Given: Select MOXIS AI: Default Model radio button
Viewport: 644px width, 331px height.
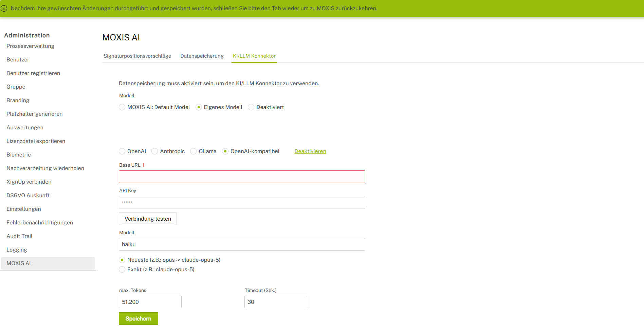Looking at the screenshot, I should click(x=122, y=107).
